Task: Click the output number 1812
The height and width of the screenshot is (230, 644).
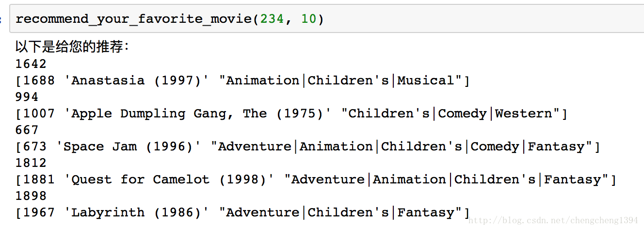Action: 31,163
